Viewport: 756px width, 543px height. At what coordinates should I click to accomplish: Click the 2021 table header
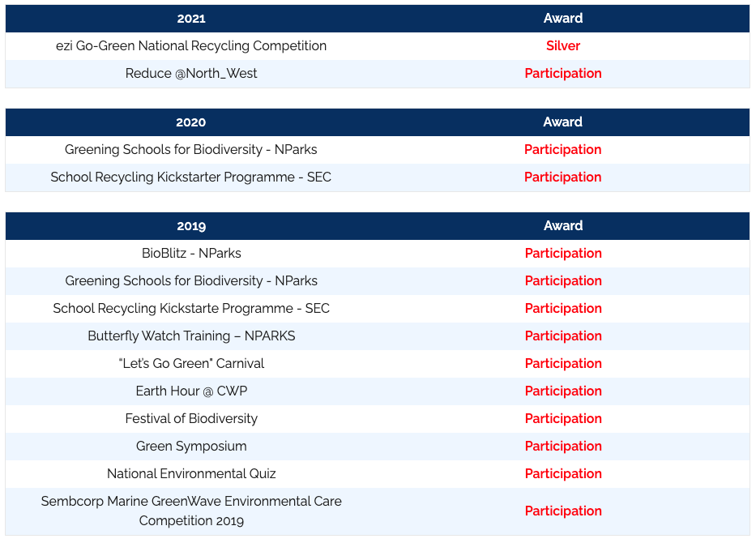point(191,19)
